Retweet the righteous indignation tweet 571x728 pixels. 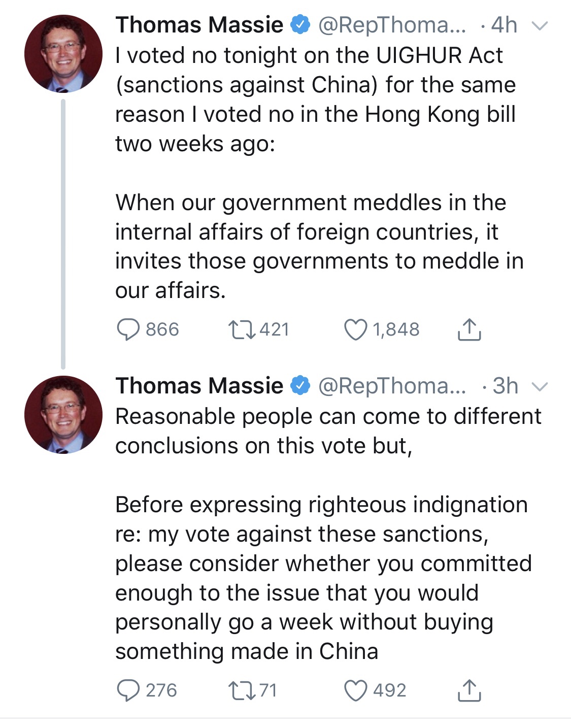tap(242, 690)
